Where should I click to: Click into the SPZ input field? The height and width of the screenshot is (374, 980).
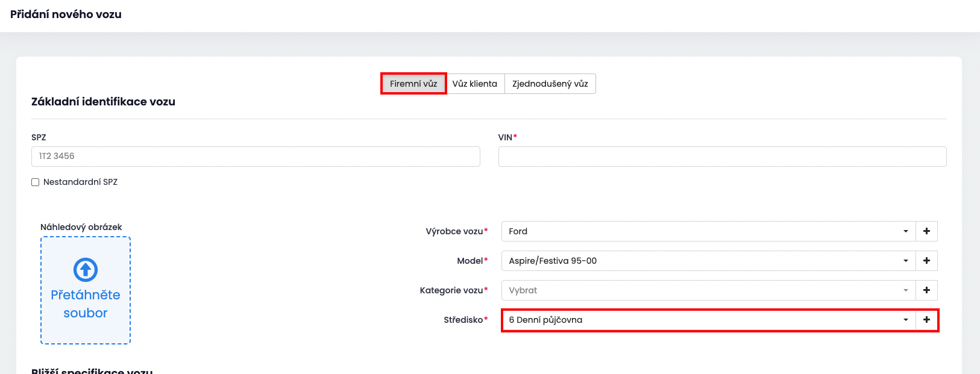point(256,156)
